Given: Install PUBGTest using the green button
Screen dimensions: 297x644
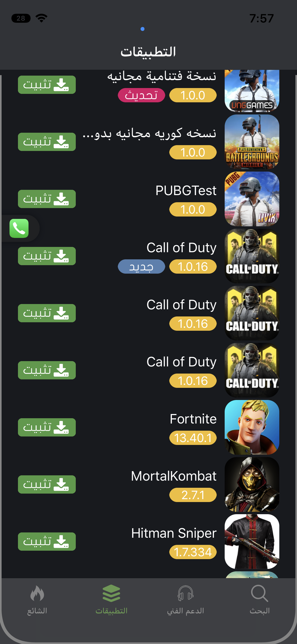Looking at the screenshot, I should [47, 199].
